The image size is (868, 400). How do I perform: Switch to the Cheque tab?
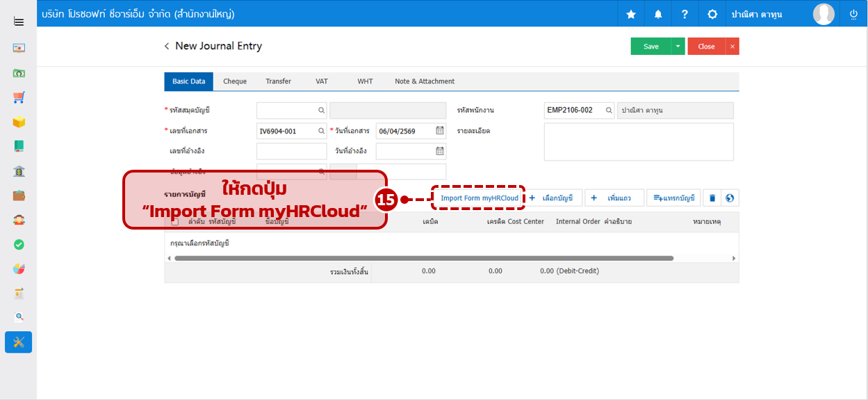pos(235,81)
